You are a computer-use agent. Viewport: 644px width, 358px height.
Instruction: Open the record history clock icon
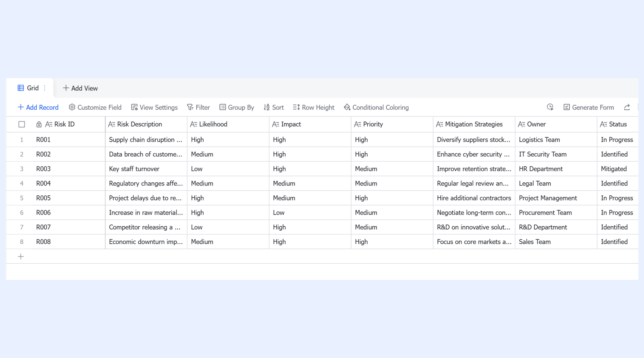[x=550, y=107]
